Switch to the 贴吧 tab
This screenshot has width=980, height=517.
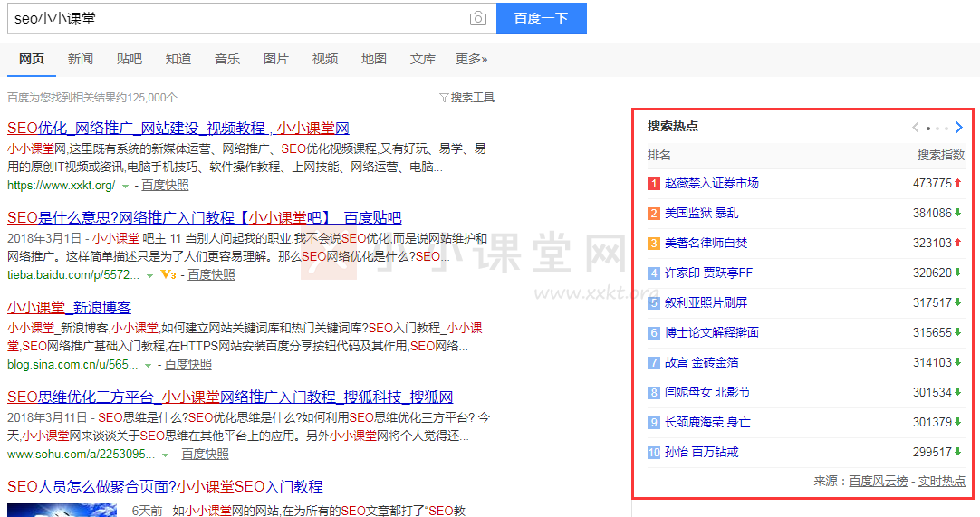point(129,59)
